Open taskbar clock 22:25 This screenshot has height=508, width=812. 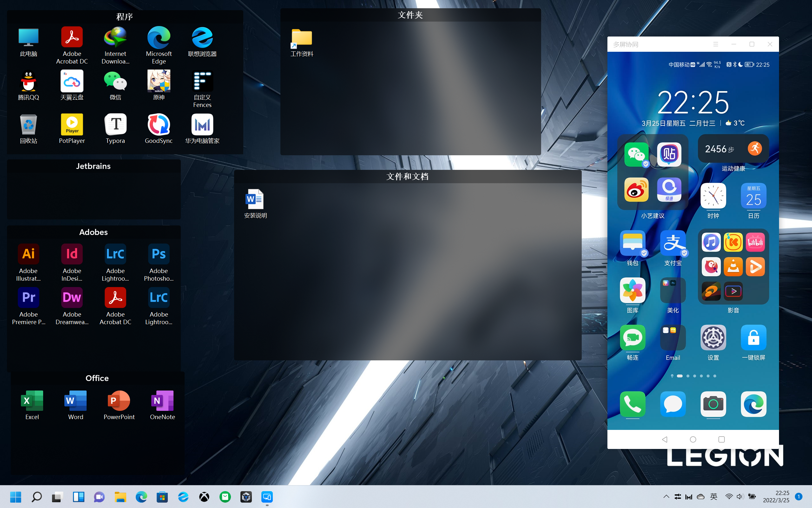(x=776, y=497)
